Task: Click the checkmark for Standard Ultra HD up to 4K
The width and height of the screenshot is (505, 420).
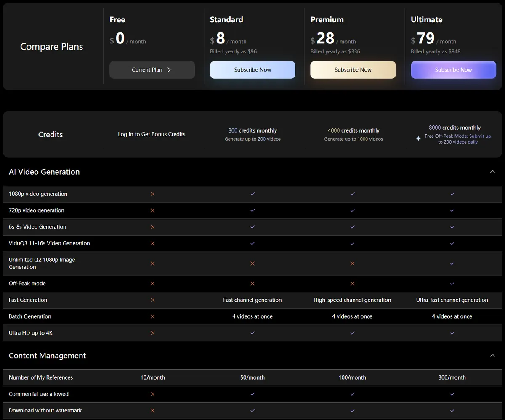Action: [x=252, y=333]
